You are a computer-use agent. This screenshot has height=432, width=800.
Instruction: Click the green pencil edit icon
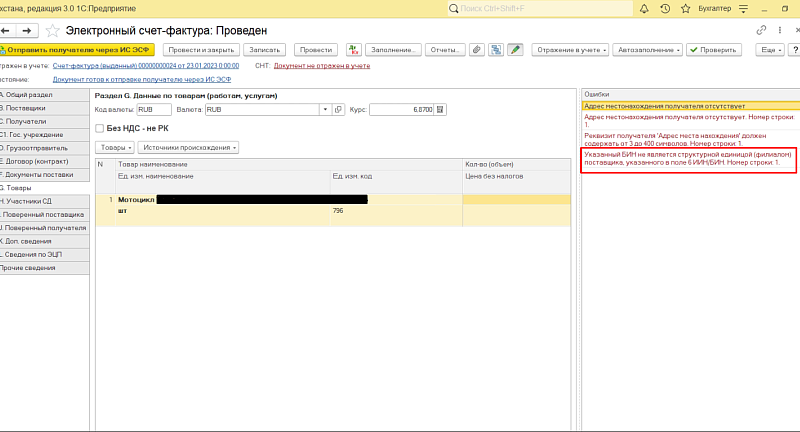514,49
